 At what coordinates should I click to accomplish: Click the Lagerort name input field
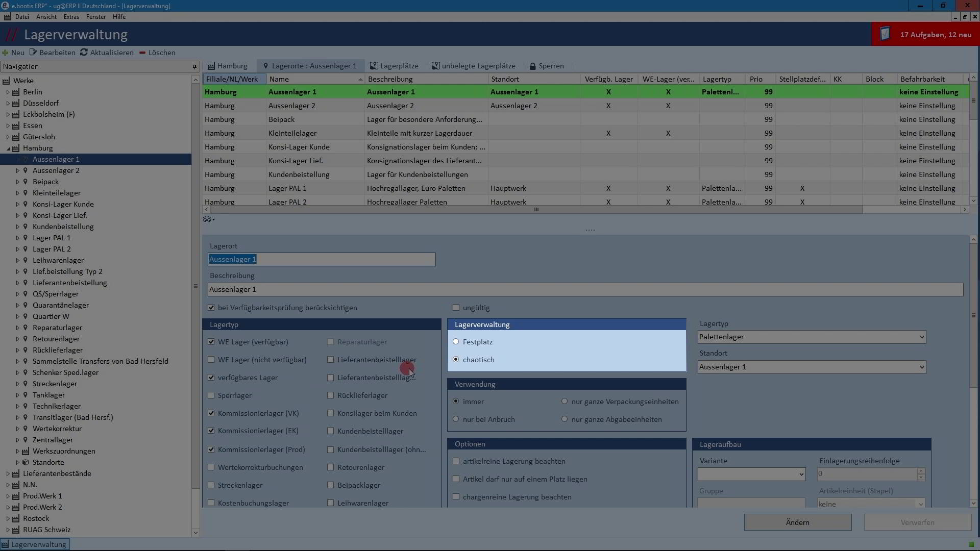[322, 260]
